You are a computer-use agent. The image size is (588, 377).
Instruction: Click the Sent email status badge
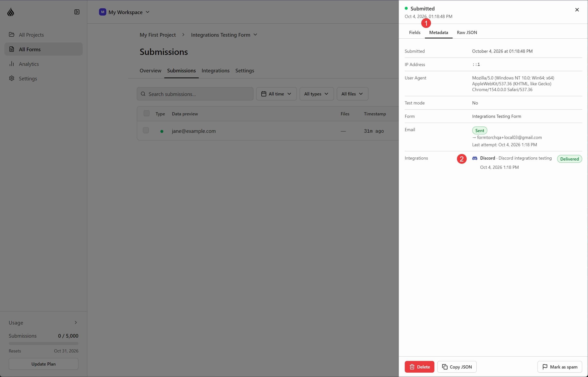[x=480, y=130]
